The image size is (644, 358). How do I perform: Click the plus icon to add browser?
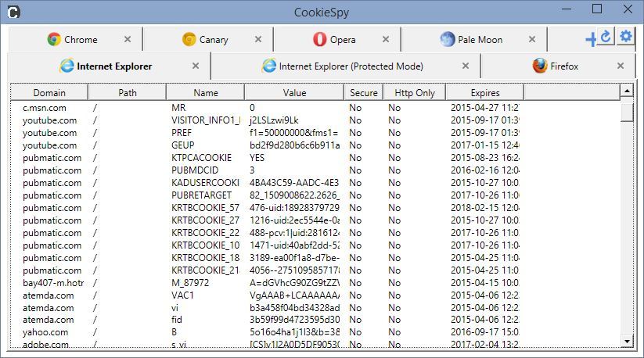[x=591, y=40]
